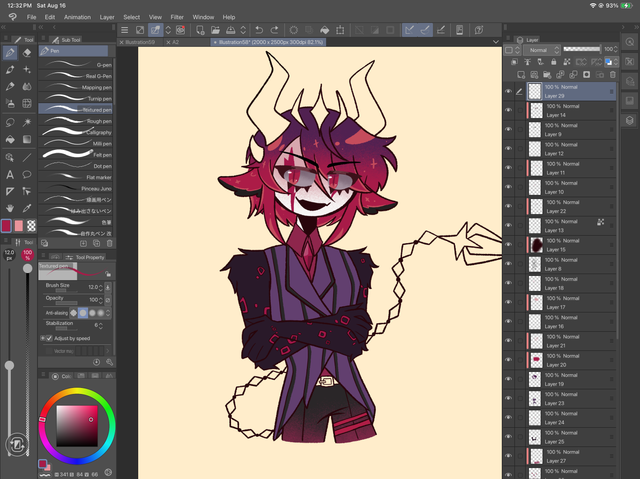640x479 pixels.
Task: Select the Felt pen sub tool
Action: pyautogui.click(x=76, y=155)
